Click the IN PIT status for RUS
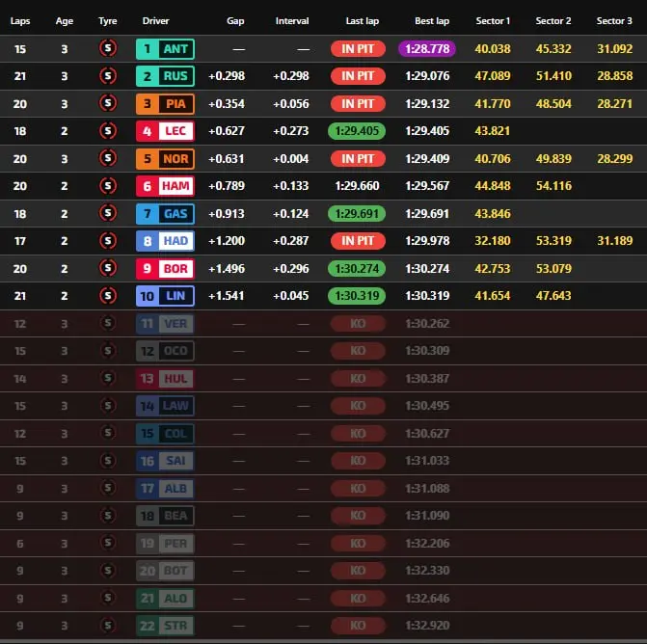Viewport: 647px width, 644px height. (x=358, y=76)
